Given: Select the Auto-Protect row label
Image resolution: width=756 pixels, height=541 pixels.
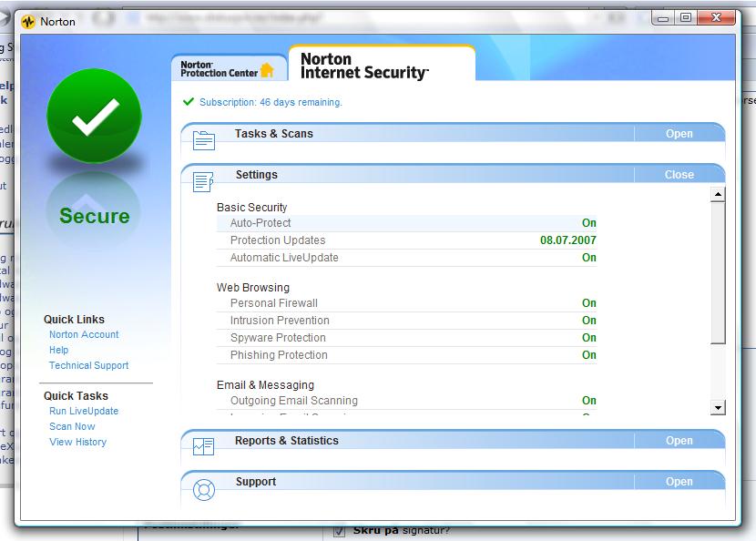Looking at the screenshot, I should click(x=261, y=223).
